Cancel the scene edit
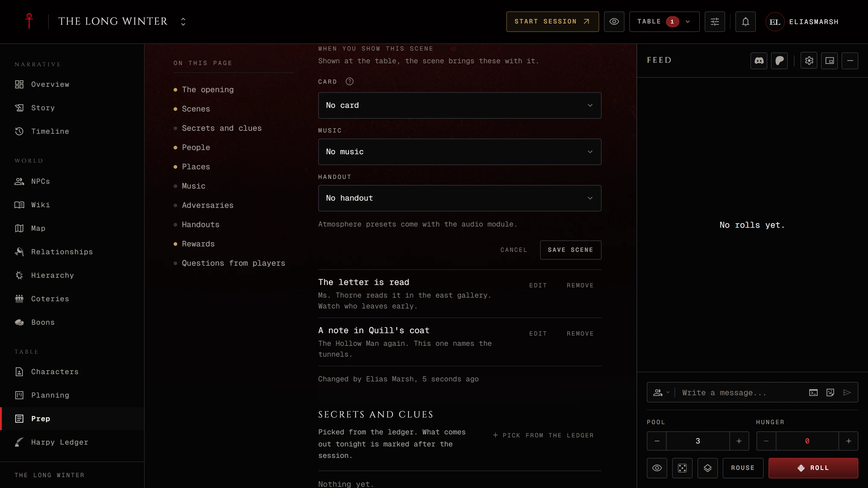 pyautogui.click(x=514, y=250)
